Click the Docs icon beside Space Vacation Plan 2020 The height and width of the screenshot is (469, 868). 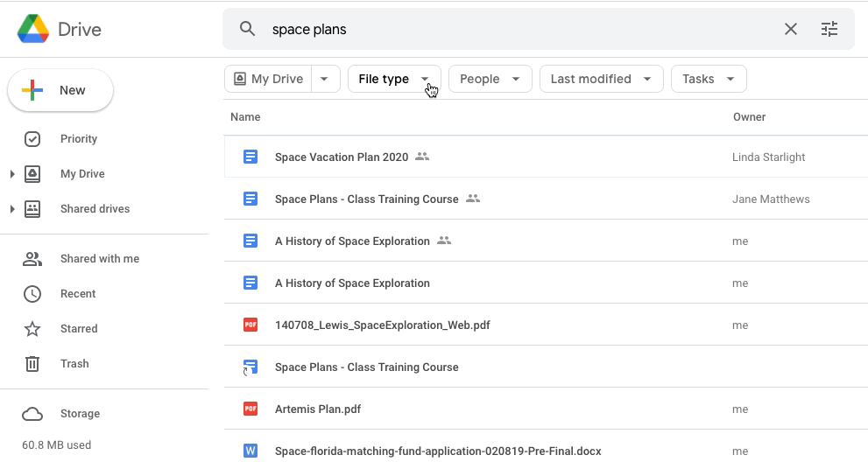tap(251, 157)
